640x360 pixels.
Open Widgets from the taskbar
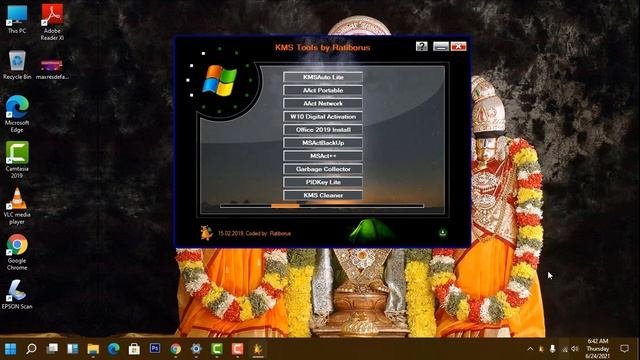click(x=73, y=349)
